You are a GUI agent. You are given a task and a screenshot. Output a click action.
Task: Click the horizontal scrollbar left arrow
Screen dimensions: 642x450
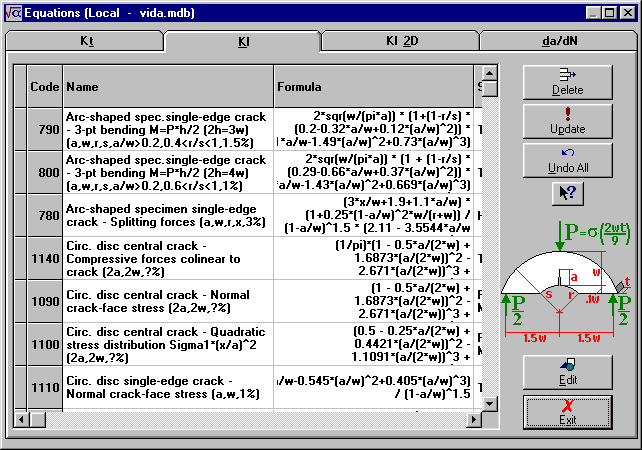pyautogui.click(x=21, y=418)
